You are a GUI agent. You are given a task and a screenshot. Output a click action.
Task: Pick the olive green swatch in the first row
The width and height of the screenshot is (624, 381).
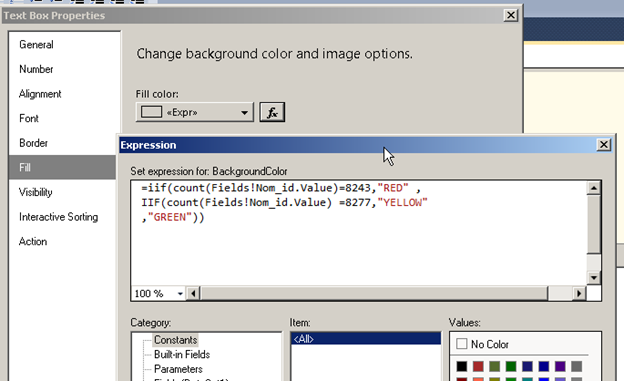(494, 366)
